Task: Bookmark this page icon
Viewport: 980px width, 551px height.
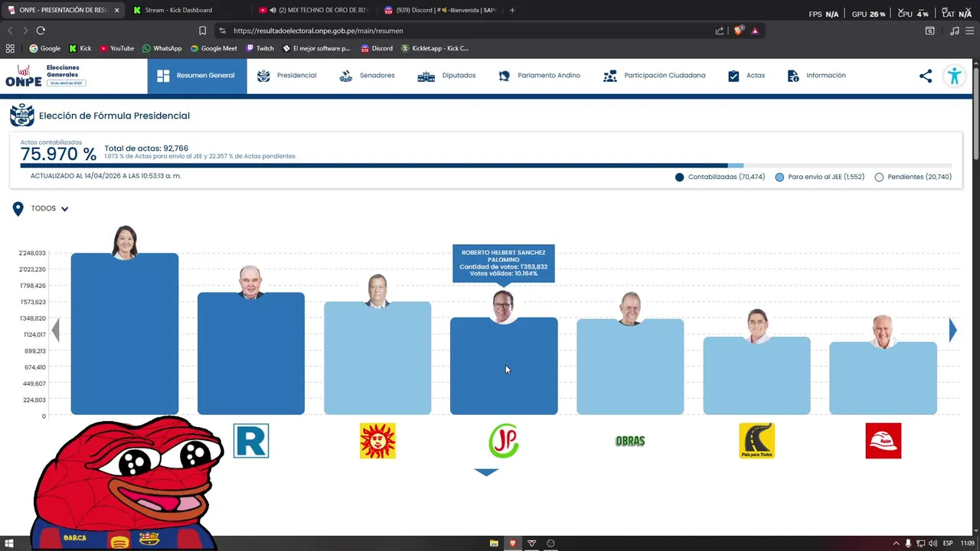Action: coord(202,31)
